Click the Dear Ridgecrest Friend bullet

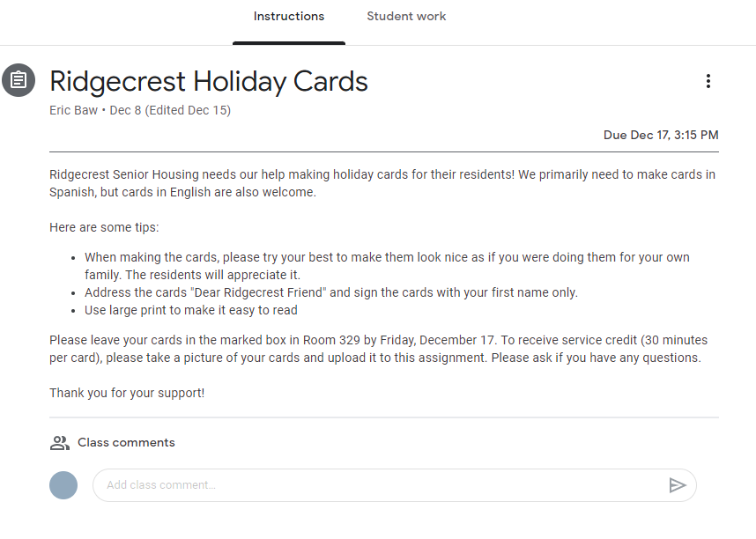pos(330,292)
